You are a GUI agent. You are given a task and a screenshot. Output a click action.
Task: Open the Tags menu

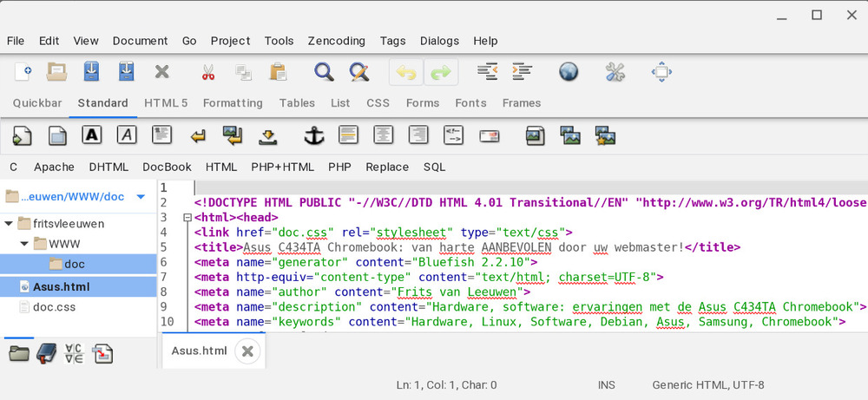tap(392, 41)
